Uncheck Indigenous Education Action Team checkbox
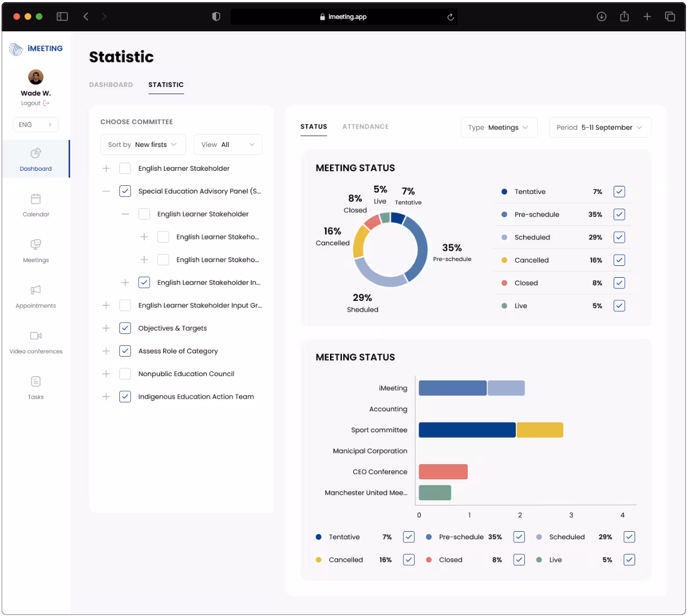This screenshot has width=687, height=616. (125, 397)
